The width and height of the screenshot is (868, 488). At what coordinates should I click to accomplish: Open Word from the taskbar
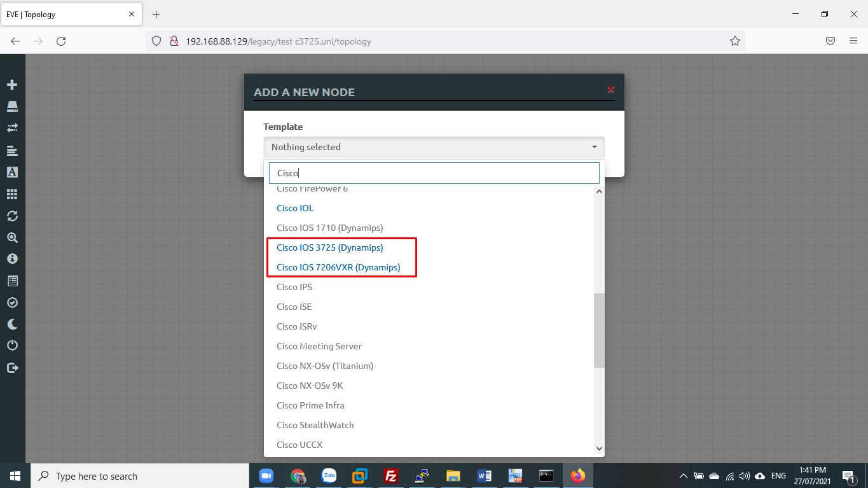click(x=484, y=476)
